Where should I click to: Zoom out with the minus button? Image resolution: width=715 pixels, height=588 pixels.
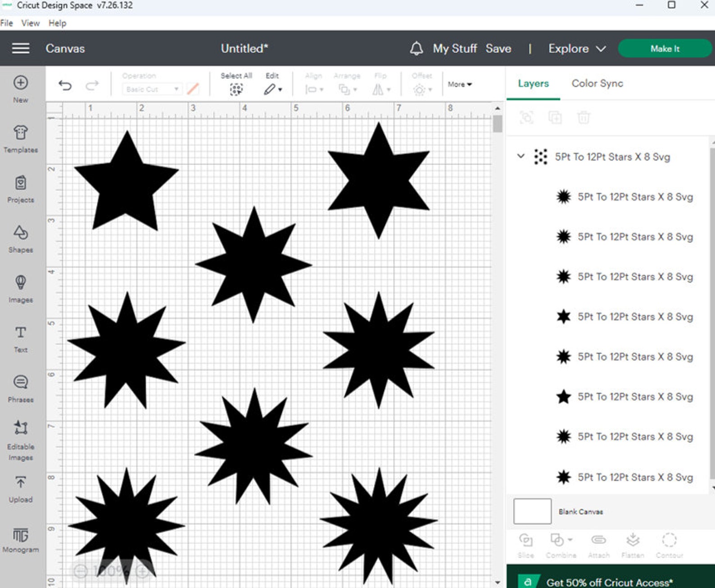click(x=81, y=571)
